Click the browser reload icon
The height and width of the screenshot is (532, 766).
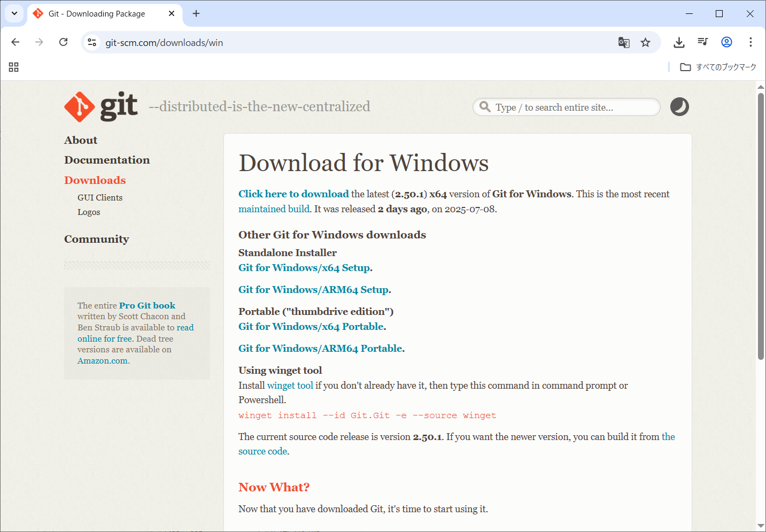click(x=63, y=42)
